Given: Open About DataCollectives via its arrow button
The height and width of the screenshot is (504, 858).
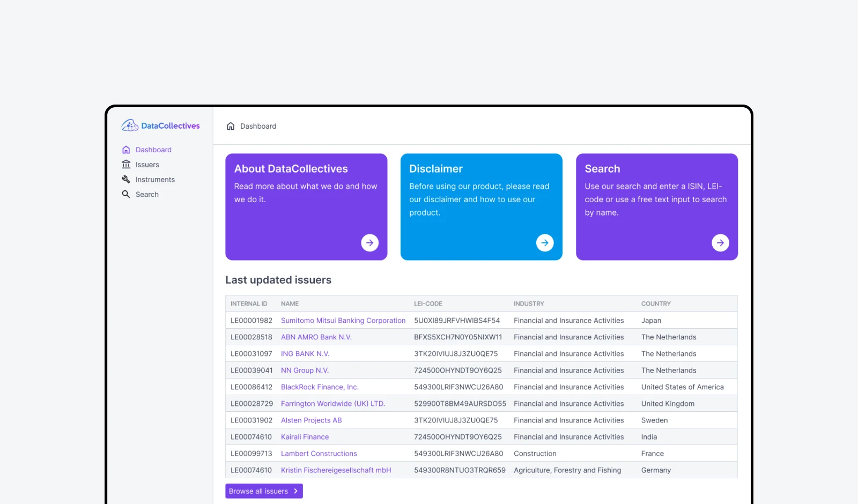Looking at the screenshot, I should point(369,243).
